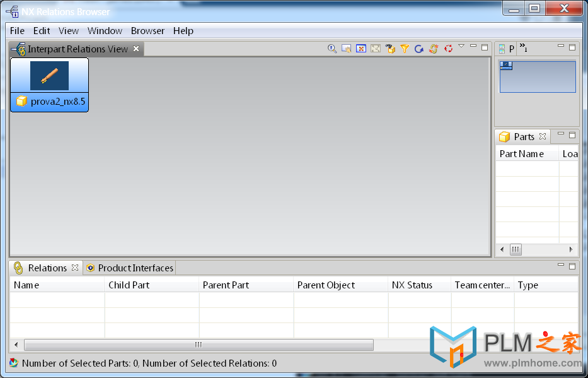This screenshot has height=378, width=588.
Task: Close the Parts tab
Action: (x=543, y=137)
